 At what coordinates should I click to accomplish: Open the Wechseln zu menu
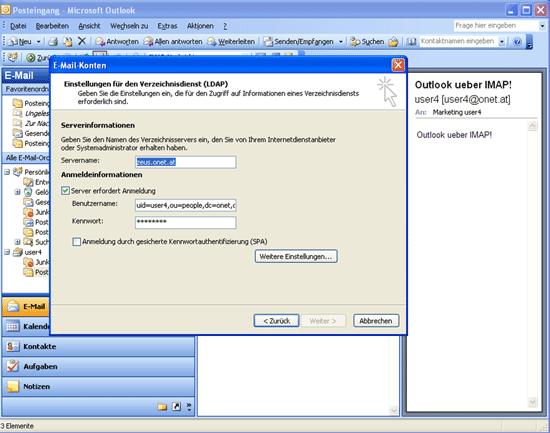pyautogui.click(x=129, y=26)
